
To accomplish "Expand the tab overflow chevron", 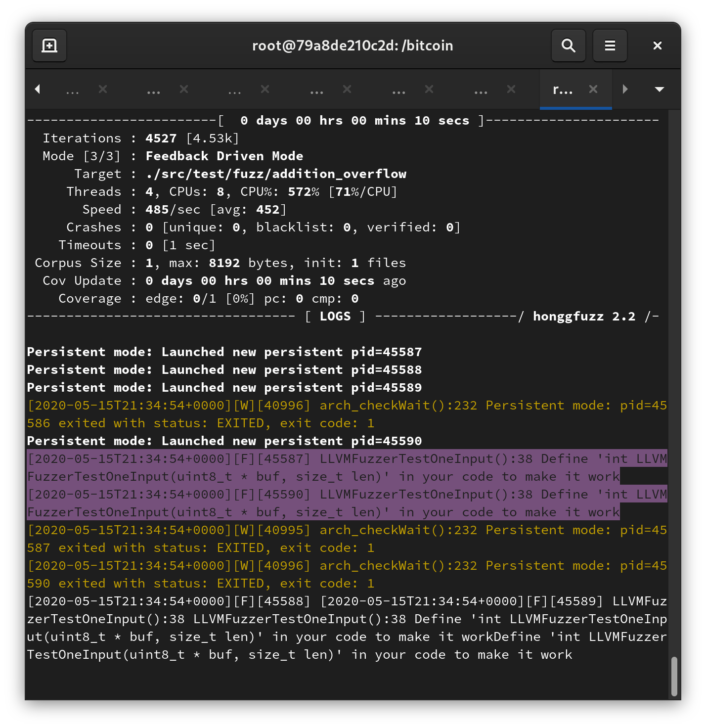I will coord(625,90).
